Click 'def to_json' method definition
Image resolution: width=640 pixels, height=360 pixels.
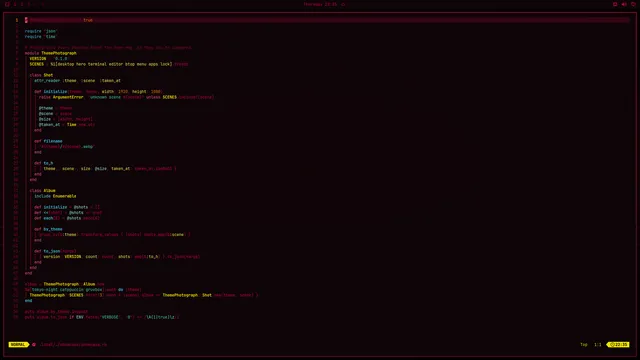(55, 251)
